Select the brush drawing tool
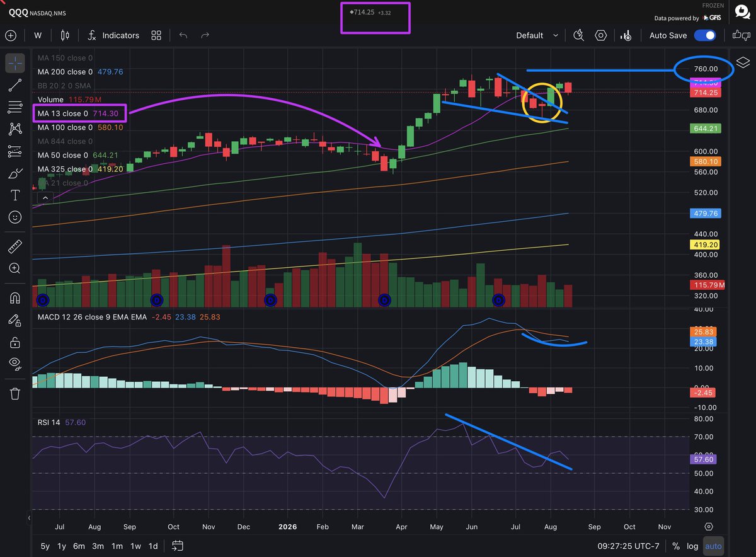The width and height of the screenshot is (756, 557). point(15,173)
